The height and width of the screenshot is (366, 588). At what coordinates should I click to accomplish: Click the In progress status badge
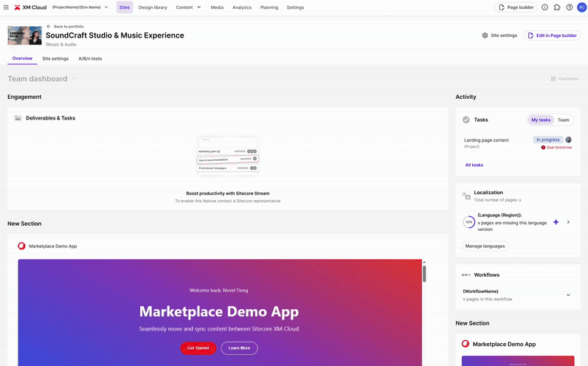click(x=548, y=139)
